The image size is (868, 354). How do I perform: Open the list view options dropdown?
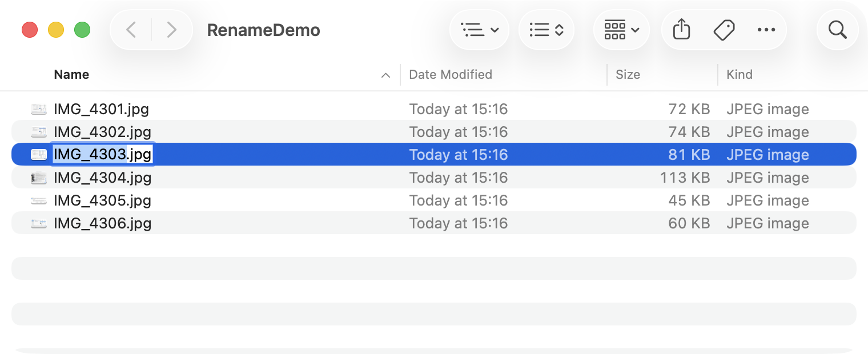479,30
